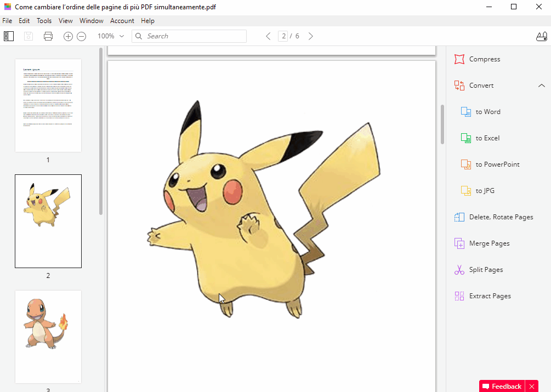Viewport: 551px width, 392px height.
Task: Open the File menu
Action: point(7,21)
